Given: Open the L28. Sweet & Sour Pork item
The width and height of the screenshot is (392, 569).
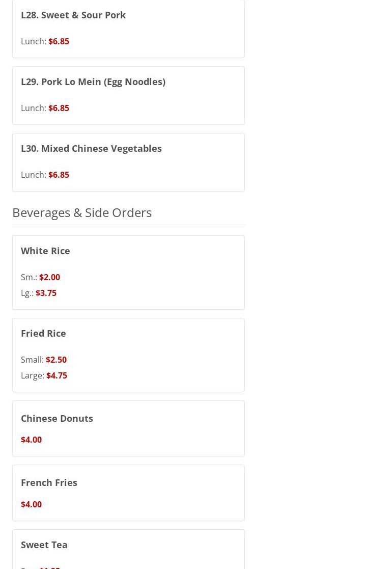Looking at the screenshot, I should click(73, 15).
